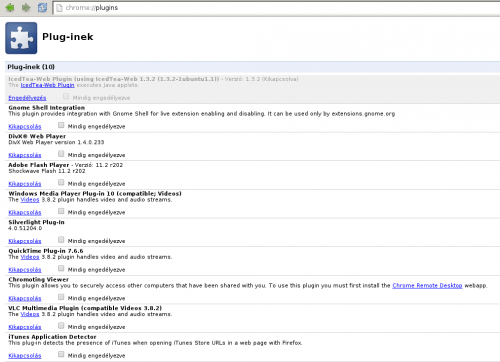Go forward with the green forward arrow
This screenshot has width=500, height=362.
pos(26,7)
